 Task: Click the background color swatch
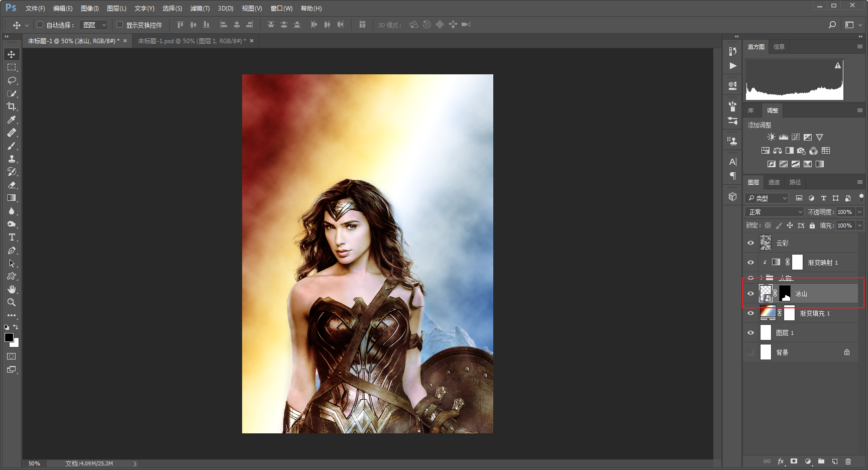[16, 344]
